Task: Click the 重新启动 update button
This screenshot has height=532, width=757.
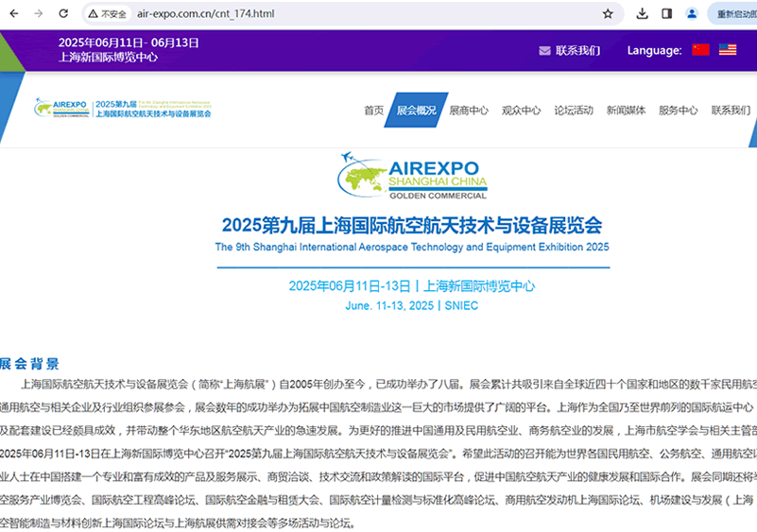Action: [x=733, y=14]
